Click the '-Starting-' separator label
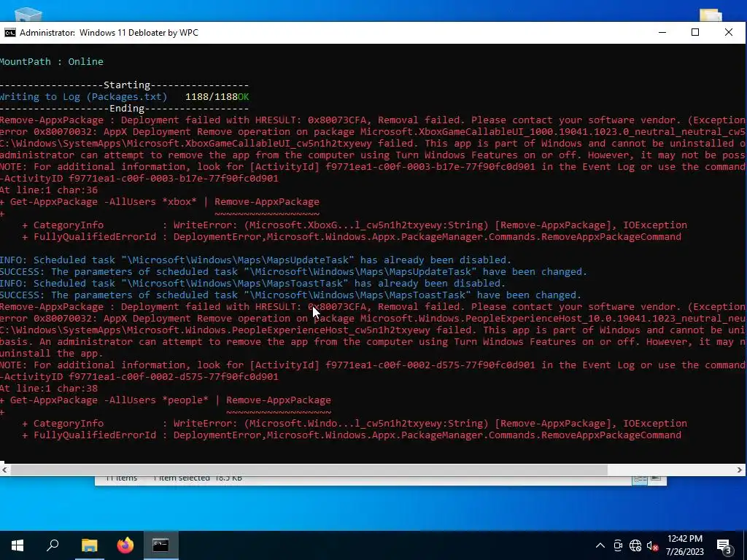The image size is (747, 560). 127,85
